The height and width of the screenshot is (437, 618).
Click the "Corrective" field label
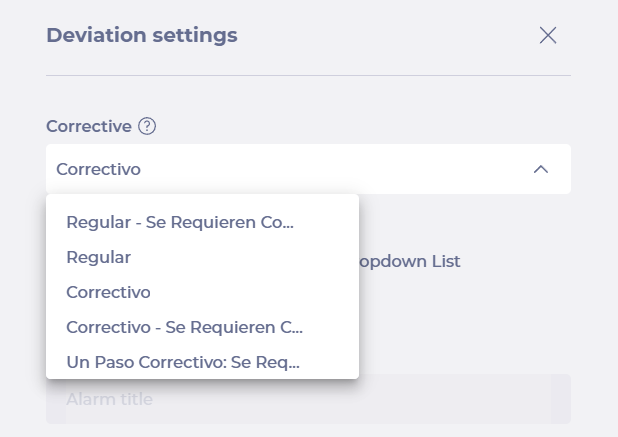89,126
